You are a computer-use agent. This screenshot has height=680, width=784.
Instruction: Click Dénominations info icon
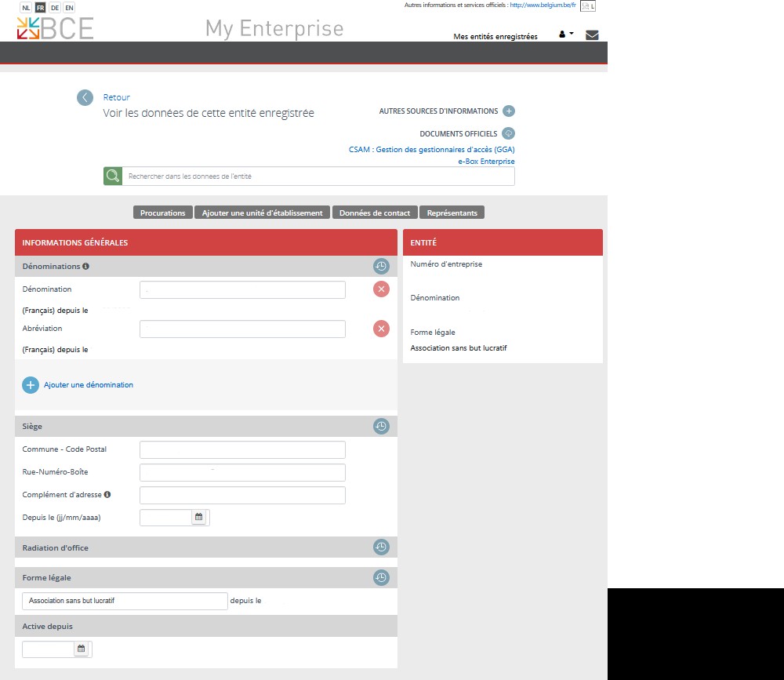tap(86, 266)
